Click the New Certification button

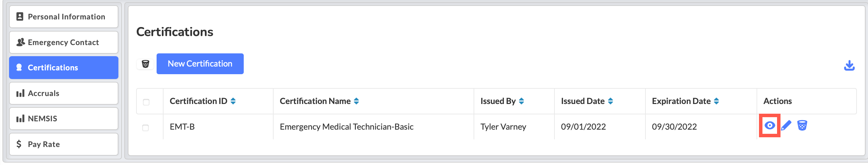(200, 64)
